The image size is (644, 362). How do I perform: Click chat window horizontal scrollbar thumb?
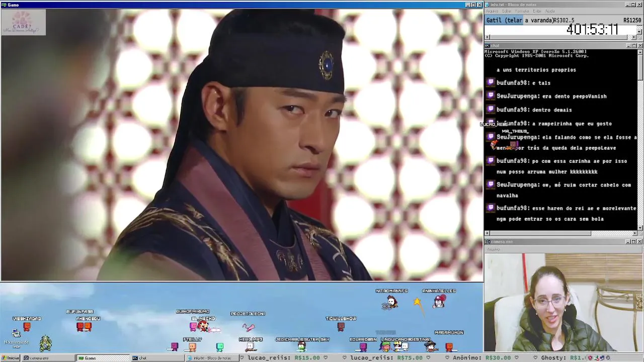[540, 233]
